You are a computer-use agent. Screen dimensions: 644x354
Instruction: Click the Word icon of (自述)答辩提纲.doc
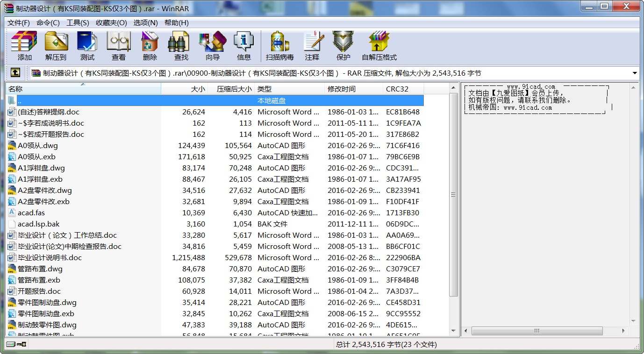click(12, 112)
